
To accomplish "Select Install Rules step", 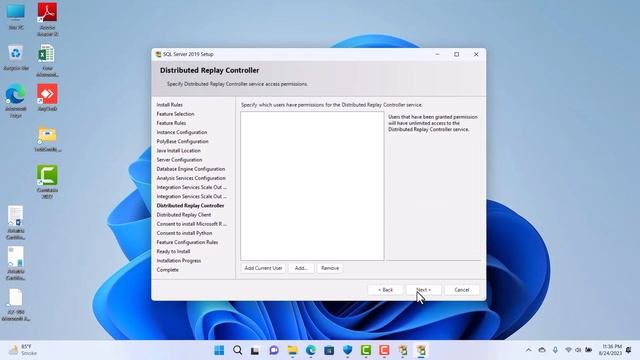I will tap(169, 105).
